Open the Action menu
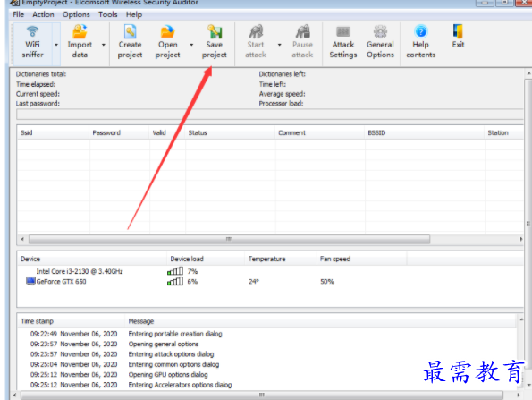This screenshot has height=400, width=532. [43, 14]
